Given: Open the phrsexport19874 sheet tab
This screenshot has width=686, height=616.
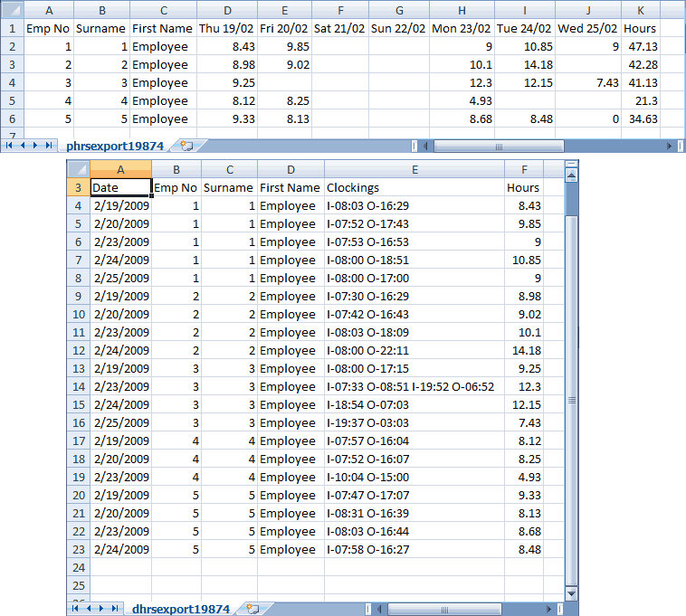Looking at the screenshot, I should [116, 146].
